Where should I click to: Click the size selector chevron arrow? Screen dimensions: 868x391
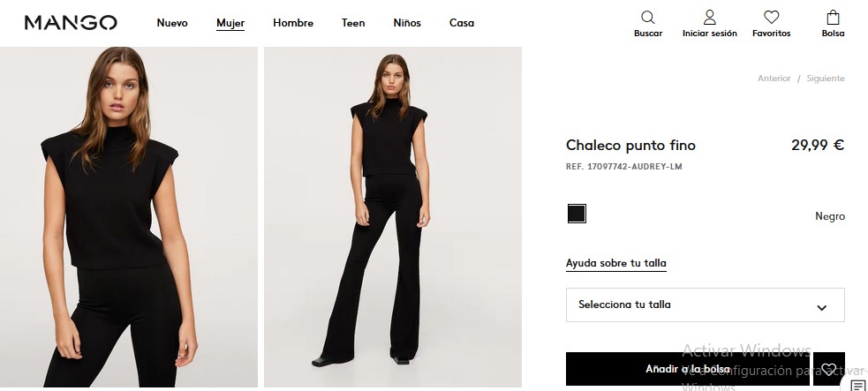[821, 308]
